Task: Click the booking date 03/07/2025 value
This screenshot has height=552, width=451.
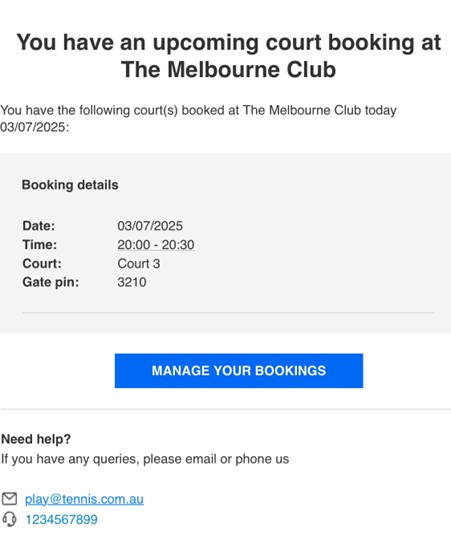Action: tap(150, 226)
